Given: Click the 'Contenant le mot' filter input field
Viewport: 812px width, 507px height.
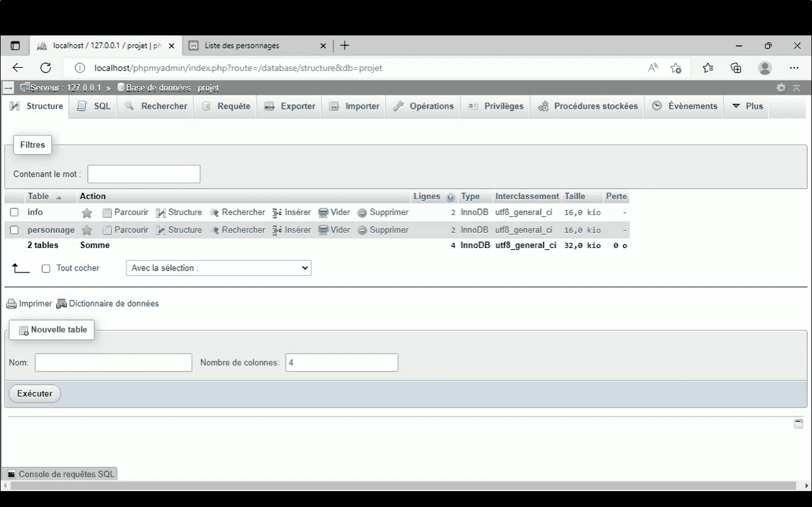Looking at the screenshot, I should [x=144, y=173].
